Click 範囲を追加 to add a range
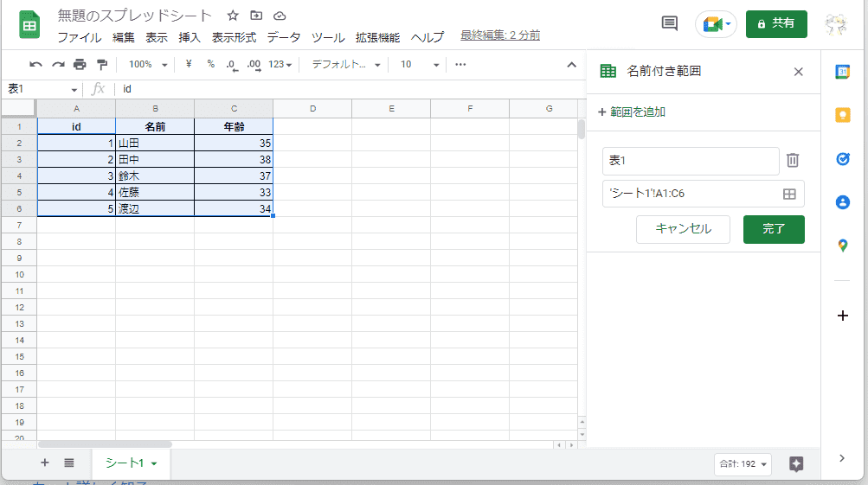 [632, 112]
